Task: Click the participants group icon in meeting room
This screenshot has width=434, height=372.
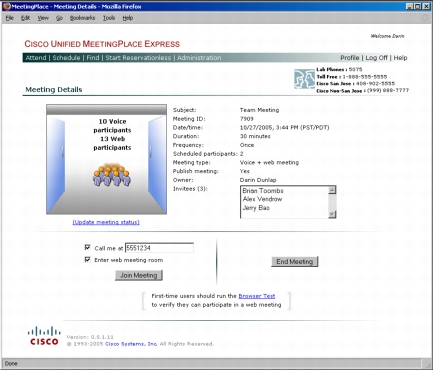Action: (x=112, y=175)
